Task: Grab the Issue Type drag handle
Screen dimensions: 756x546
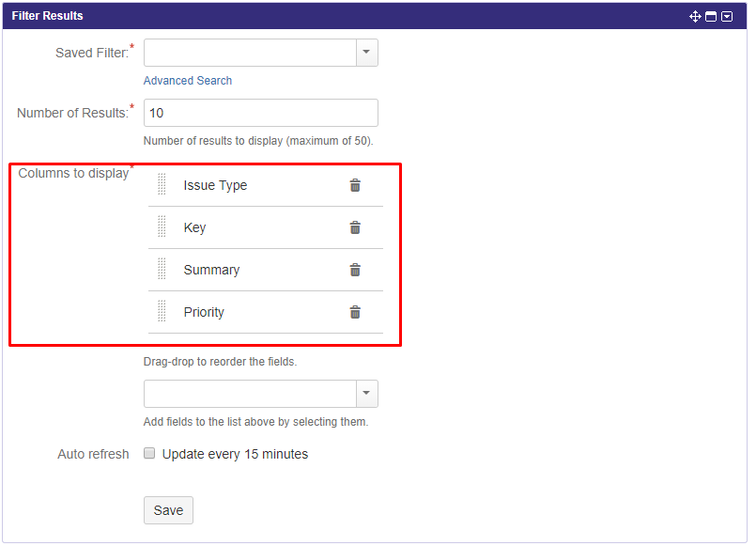Action: click(x=162, y=184)
